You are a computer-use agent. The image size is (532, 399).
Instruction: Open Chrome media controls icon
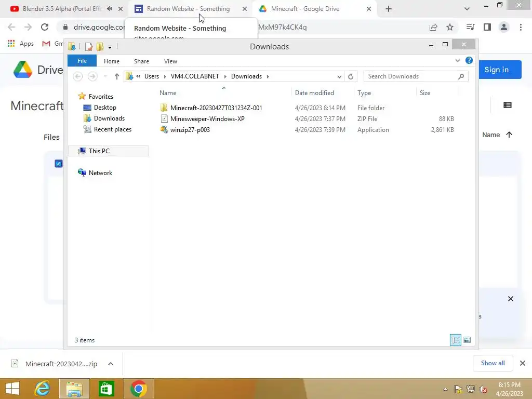pos(470,27)
